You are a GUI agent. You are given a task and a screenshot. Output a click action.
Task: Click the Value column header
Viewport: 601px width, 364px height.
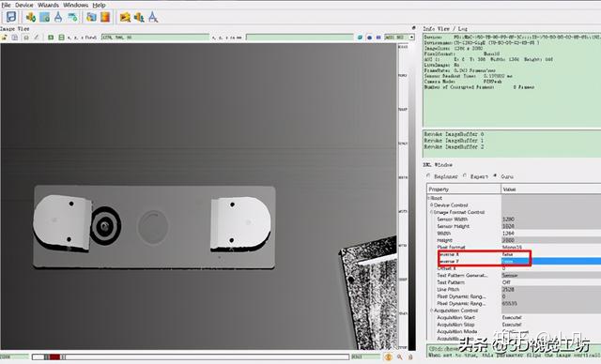coord(551,190)
